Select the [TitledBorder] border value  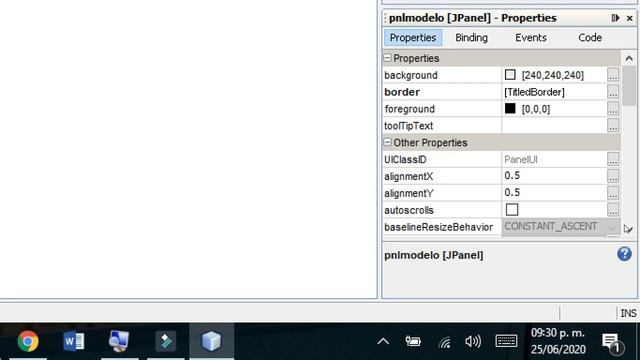click(534, 92)
